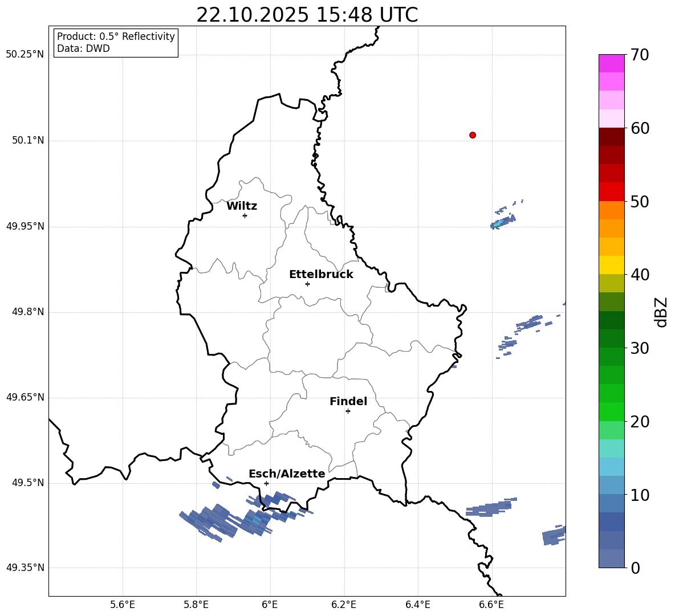Click the 5.6°E longitude label
This screenshot has height=616, width=675.
(123, 605)
